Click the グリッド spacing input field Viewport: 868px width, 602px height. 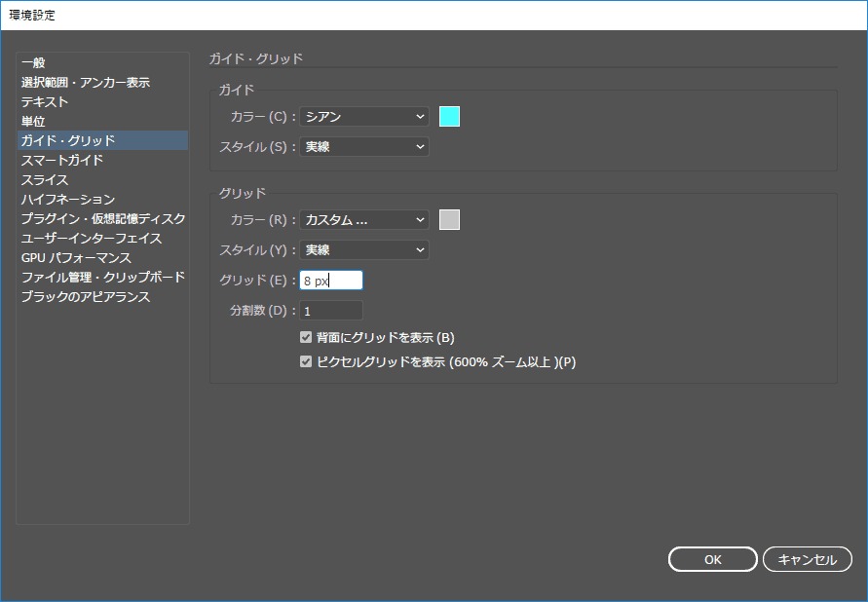(x=331, y=281)
